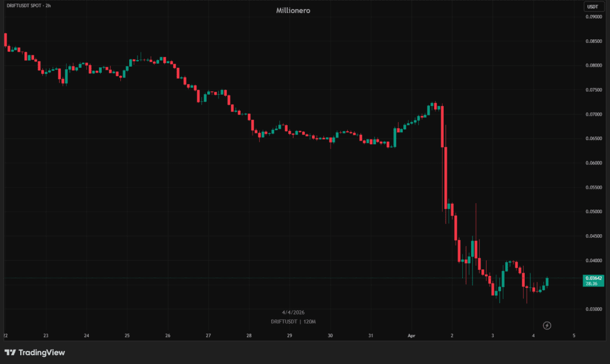Viewport: 610px width, 364px height.
Task: Click the 31 date on the time axis
Action: pyautogui.click(x=371, y=335)
